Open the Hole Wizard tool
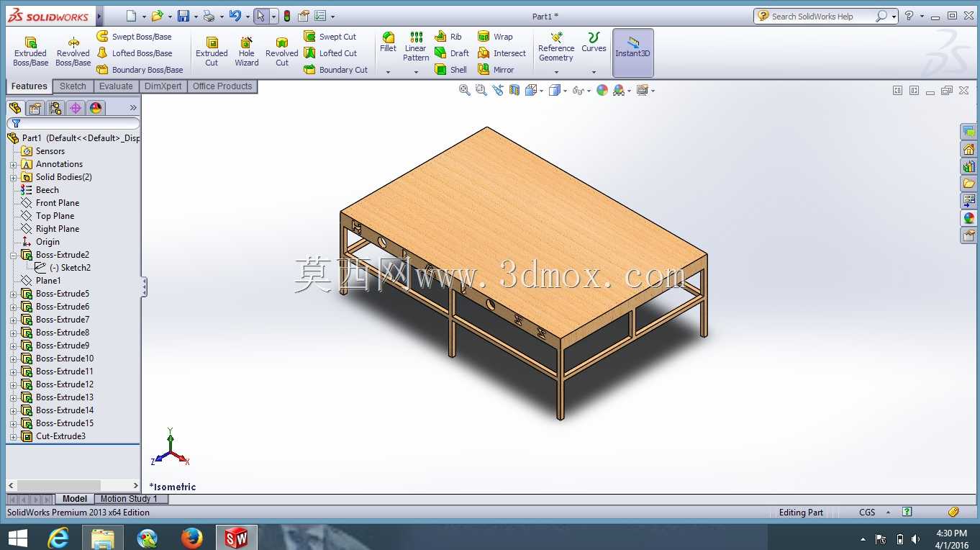This screenshot has width=980, height=550. 247,52
